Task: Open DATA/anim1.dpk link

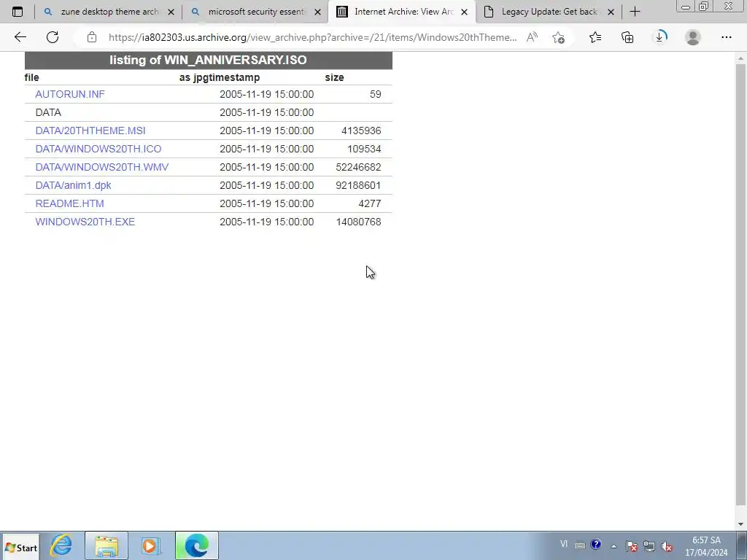Action: (74, 185)
